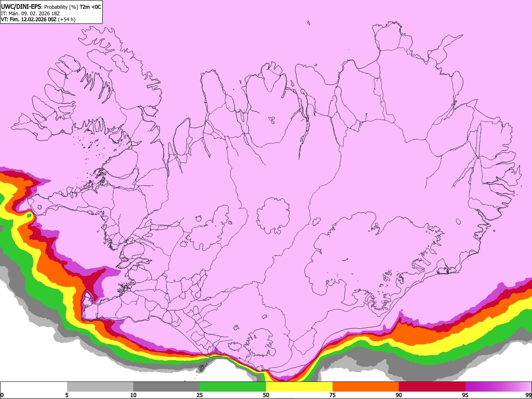
Task: Click the orange 75–90 legend segment
Action: click(366, 387)
